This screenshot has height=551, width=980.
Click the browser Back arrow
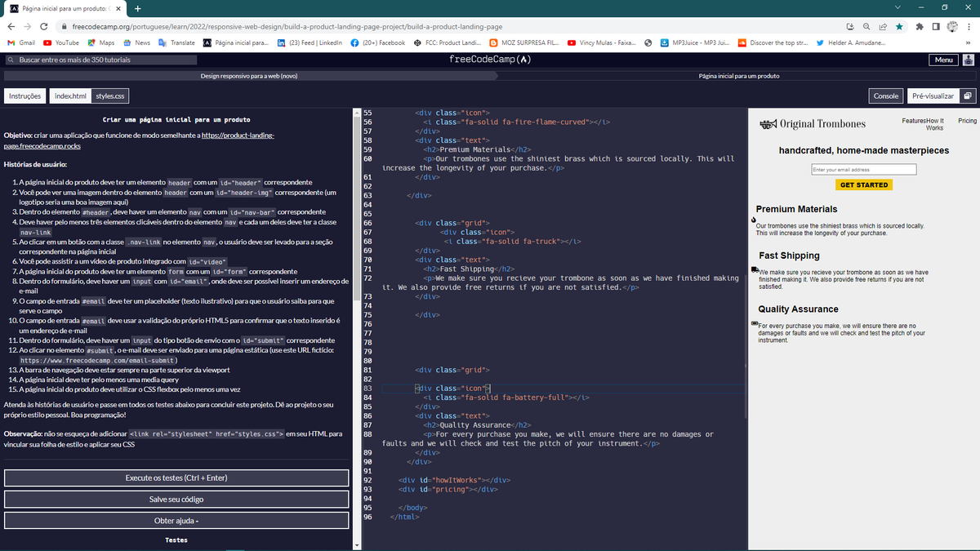pyautogui.click(x=10, y=26)
